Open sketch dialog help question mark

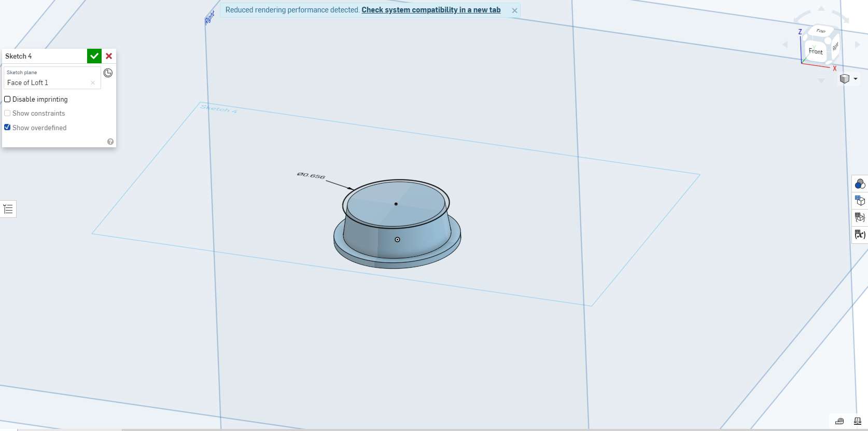click(x=110, y=142)
